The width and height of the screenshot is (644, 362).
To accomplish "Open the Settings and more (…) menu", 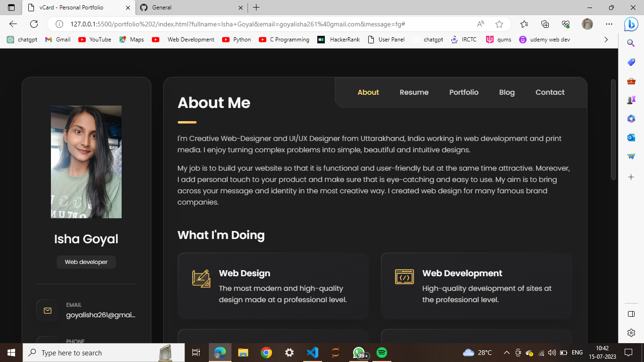I will pos(609,24).
